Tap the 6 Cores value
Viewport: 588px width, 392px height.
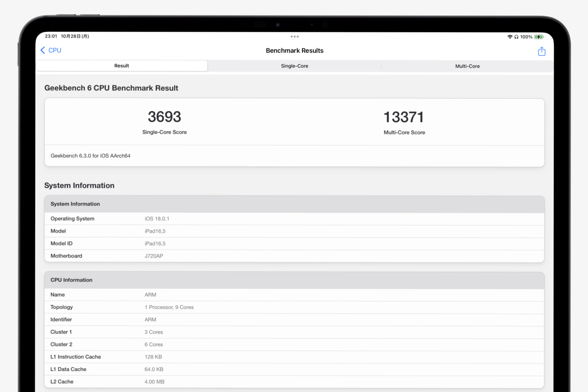point(154,345)
